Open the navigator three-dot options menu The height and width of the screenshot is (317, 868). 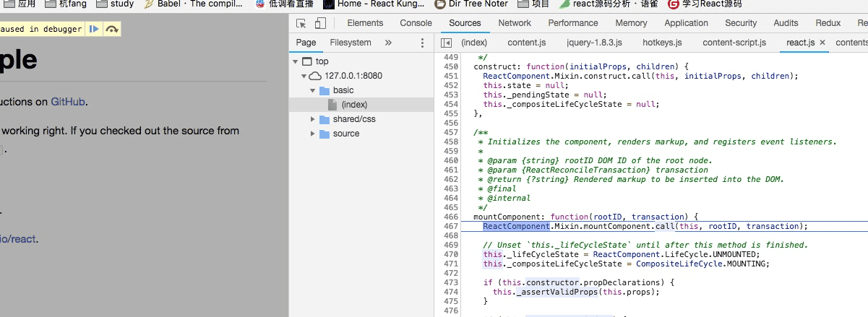point(423,43)
